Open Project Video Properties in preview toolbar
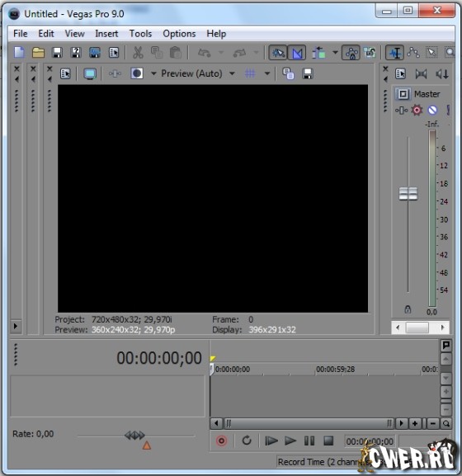 click(x=65, y=73)
